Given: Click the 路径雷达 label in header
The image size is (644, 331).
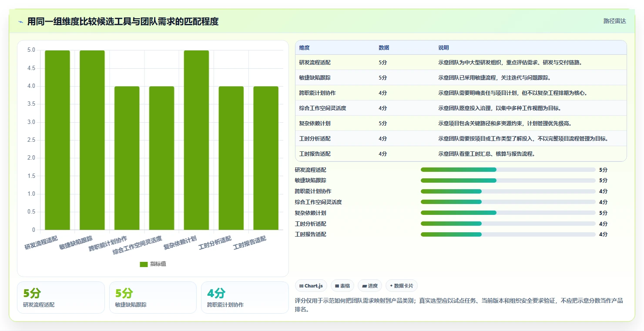Looking at the screenshot, I should 614,21.
